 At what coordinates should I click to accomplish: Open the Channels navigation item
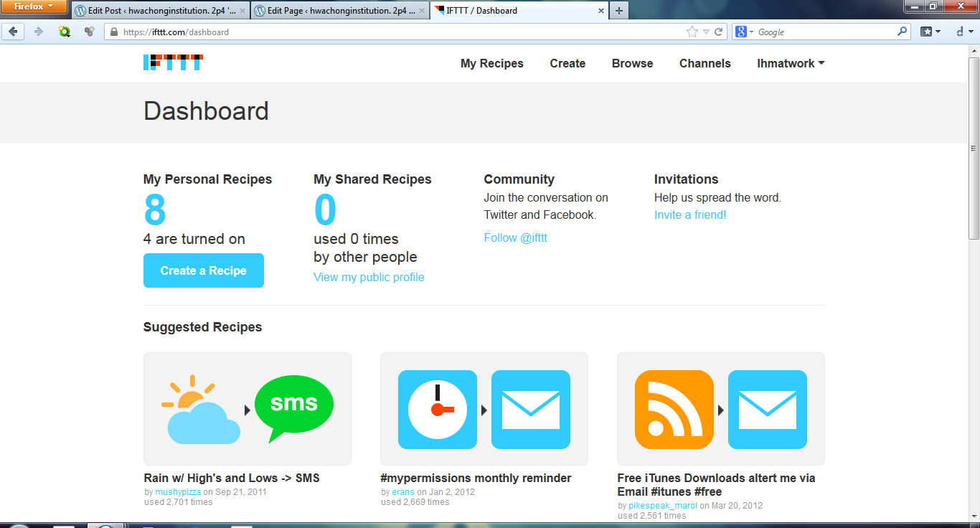pos(705,63)
